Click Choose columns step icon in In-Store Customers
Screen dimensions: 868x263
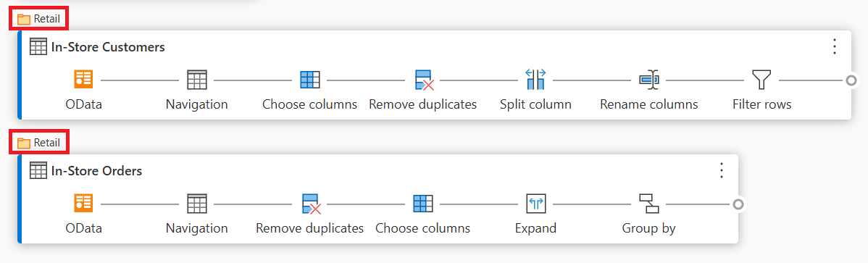click(x=309, y=80)
